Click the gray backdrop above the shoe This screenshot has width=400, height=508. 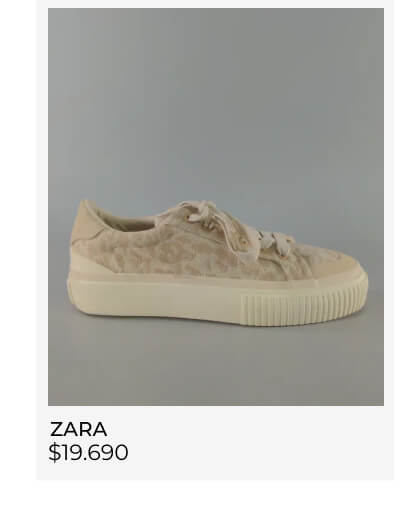click(216, 100)
